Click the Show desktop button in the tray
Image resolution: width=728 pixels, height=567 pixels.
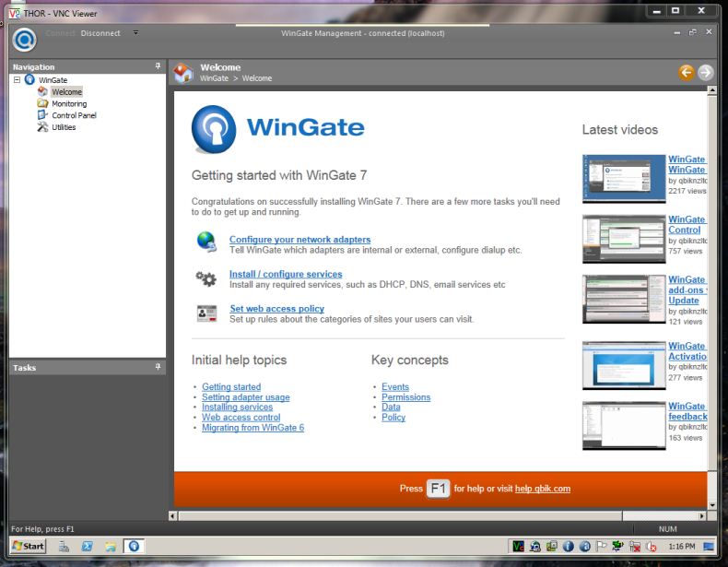[x=709, y=547]
